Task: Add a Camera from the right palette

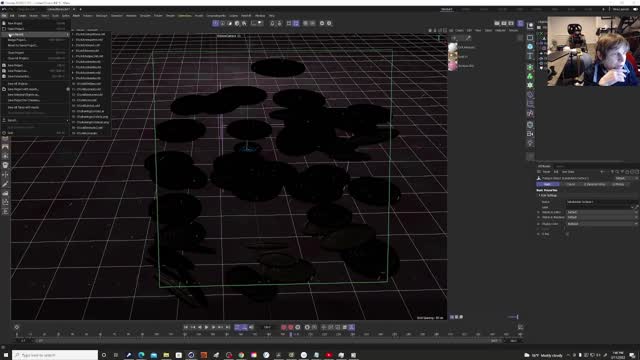Action: 530,133
